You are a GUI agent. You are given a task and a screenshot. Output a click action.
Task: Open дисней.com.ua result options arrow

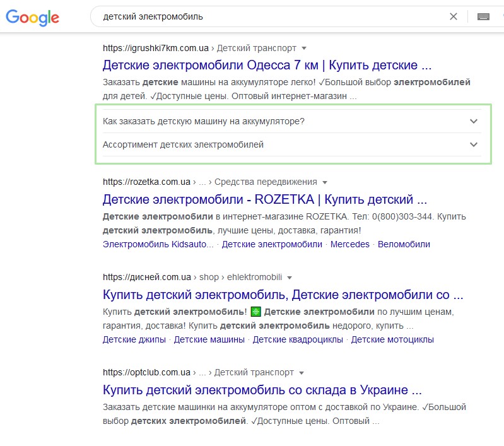(290, 278)
